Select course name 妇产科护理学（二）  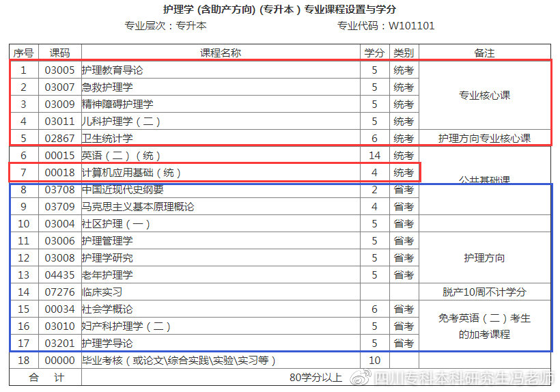pos(126,326)
